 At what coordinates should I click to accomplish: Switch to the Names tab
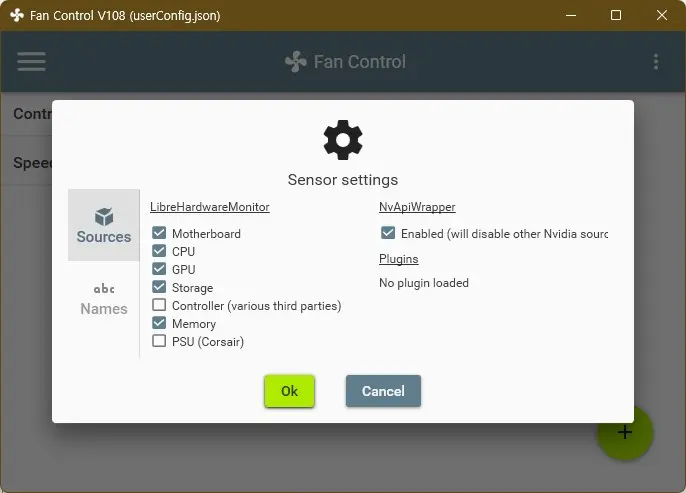(104, 300)
